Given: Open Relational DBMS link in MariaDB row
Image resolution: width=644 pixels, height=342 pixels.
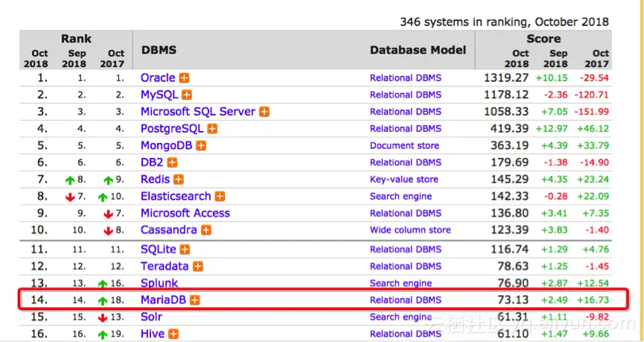Looking at the screenshot, I should pyautogui.click(x=405, y=300).
